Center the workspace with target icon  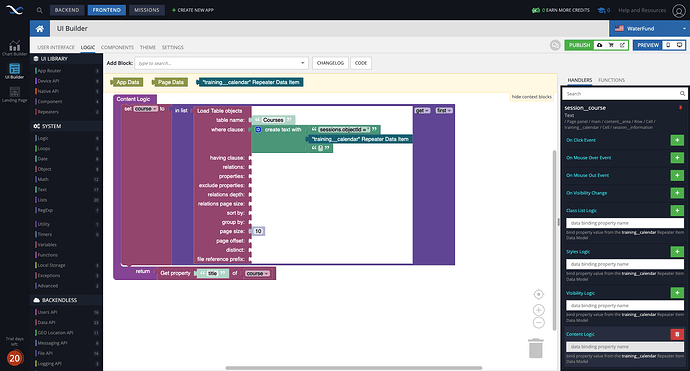539,294
